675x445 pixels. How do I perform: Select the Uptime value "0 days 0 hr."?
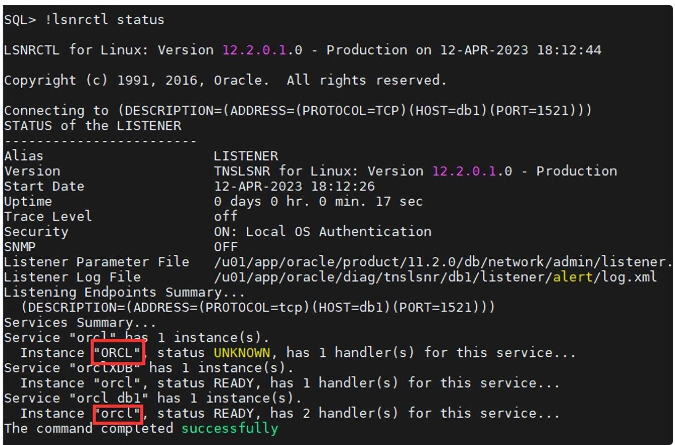[319, 201]
